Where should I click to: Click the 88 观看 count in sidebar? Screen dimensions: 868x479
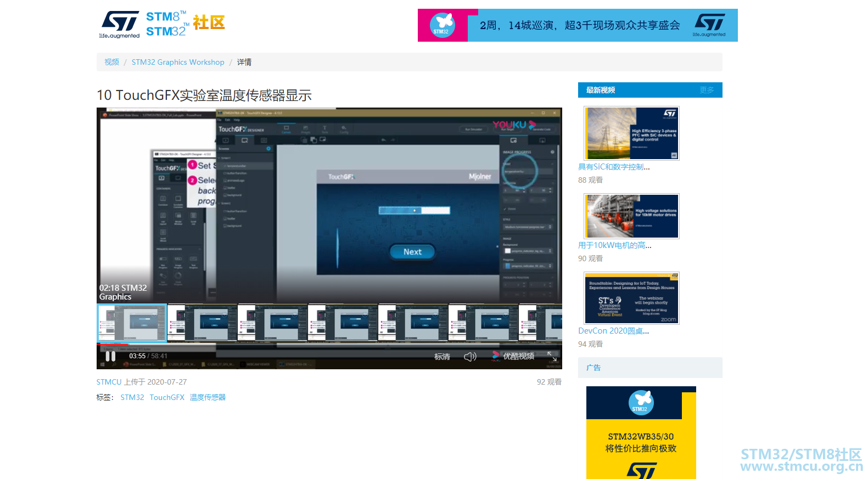pos(590,180)
